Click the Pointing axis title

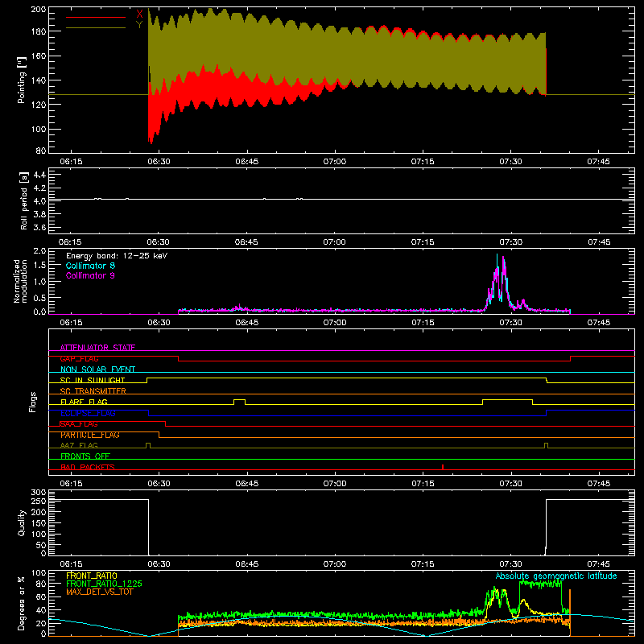pyautogui.click(x=22, y=80)
